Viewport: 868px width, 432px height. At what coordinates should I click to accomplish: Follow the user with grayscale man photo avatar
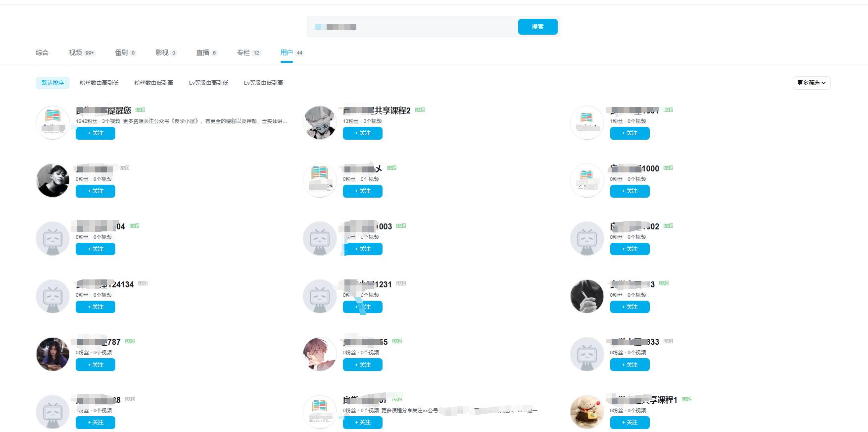[x=96, y=191]
